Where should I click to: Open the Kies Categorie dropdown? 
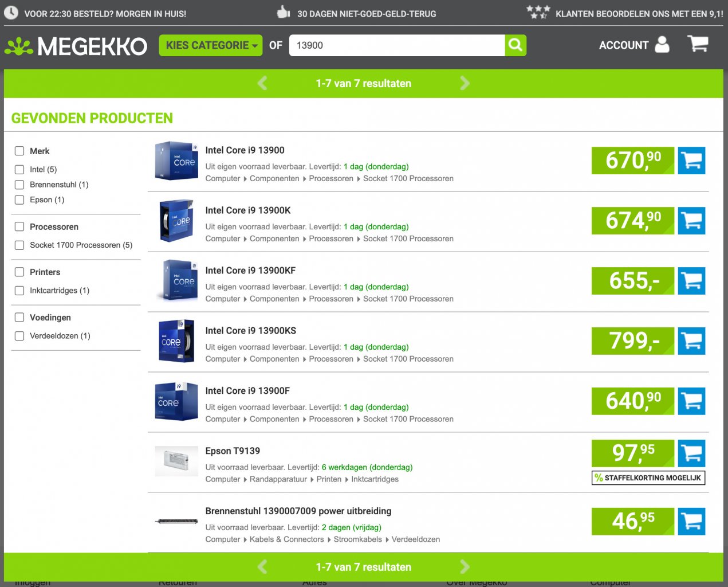[211, 45]
